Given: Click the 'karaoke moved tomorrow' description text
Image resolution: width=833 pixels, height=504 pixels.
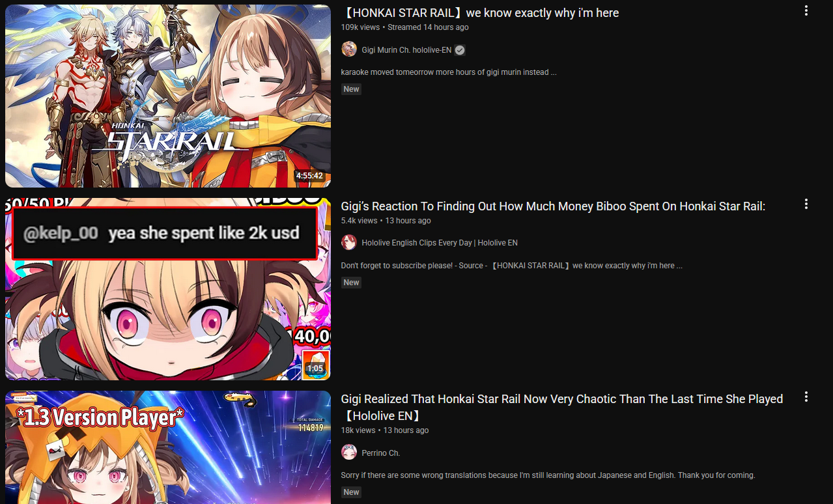Looking at the screenshot, I should coord(449,72).
